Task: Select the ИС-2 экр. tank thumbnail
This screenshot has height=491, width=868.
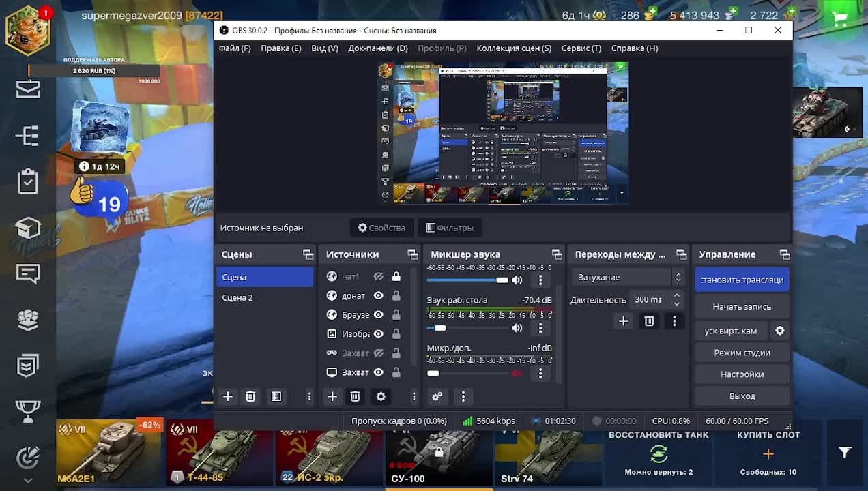Action: pos(329,453)
